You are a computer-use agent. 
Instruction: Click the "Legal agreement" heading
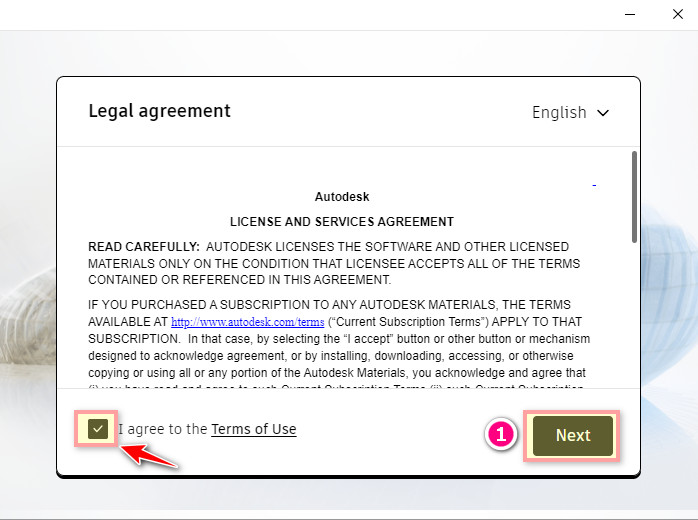(x=159, y=111)
